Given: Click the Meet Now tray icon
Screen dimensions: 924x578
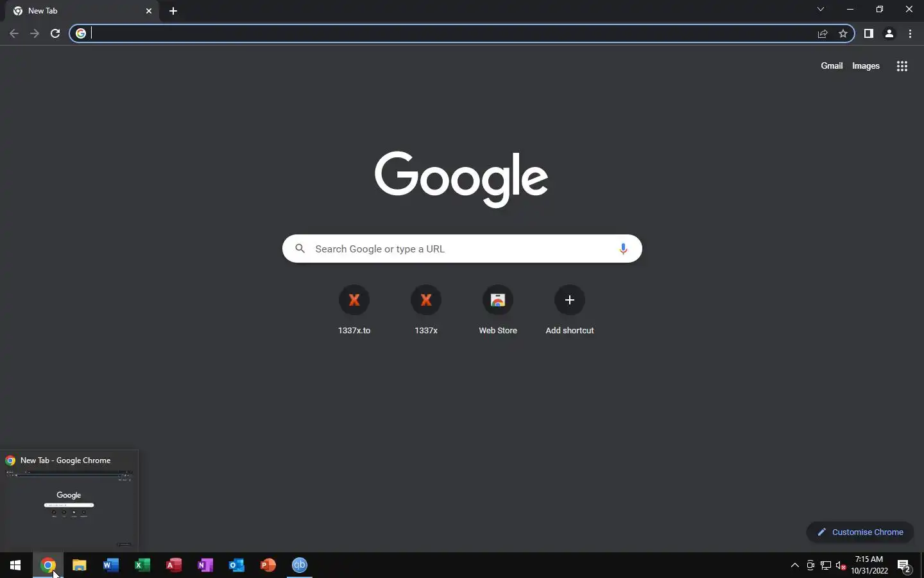Looking at the screenshot, I should (x=810, y=565).
